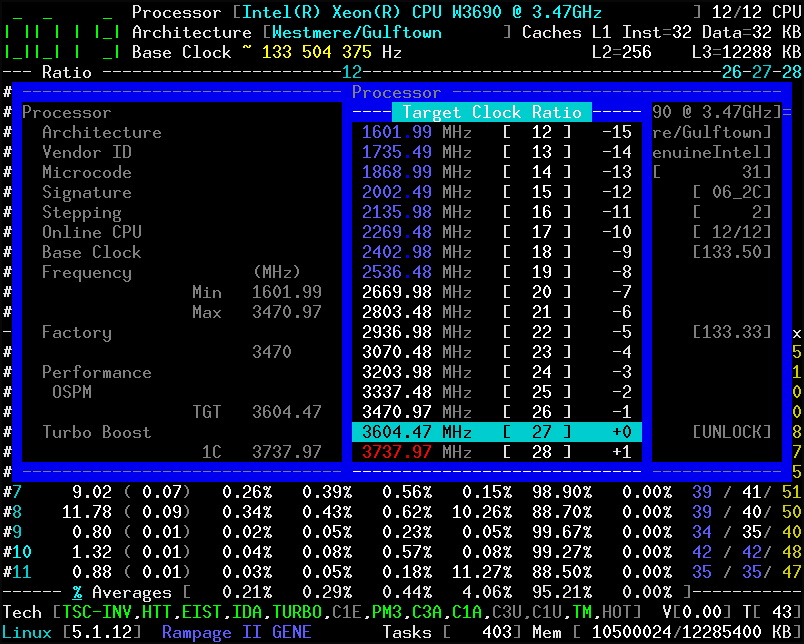Select the 3203.98 MHz ratio 24 row

496,372
